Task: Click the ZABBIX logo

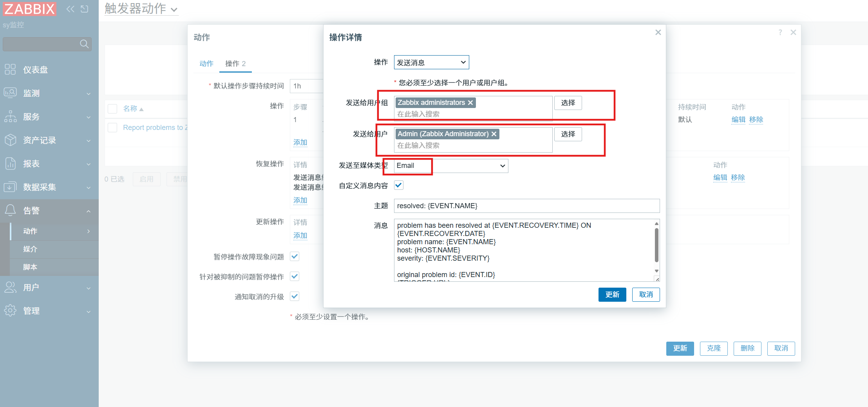Action: 30,9
